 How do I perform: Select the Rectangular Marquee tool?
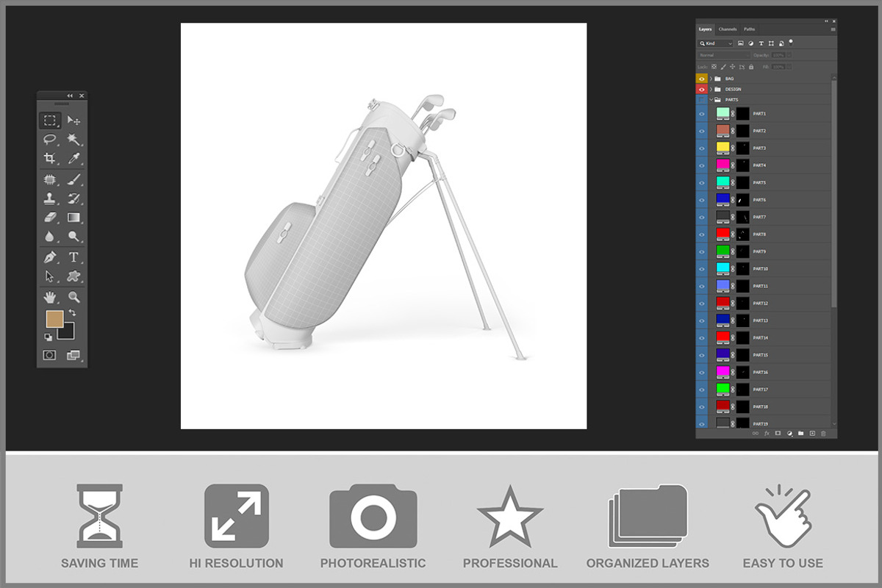click(x=50, y=121)
